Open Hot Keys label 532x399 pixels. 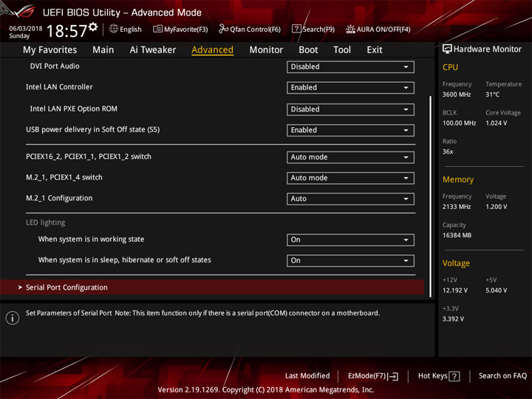pyautogui.click(x=432, y=376)
